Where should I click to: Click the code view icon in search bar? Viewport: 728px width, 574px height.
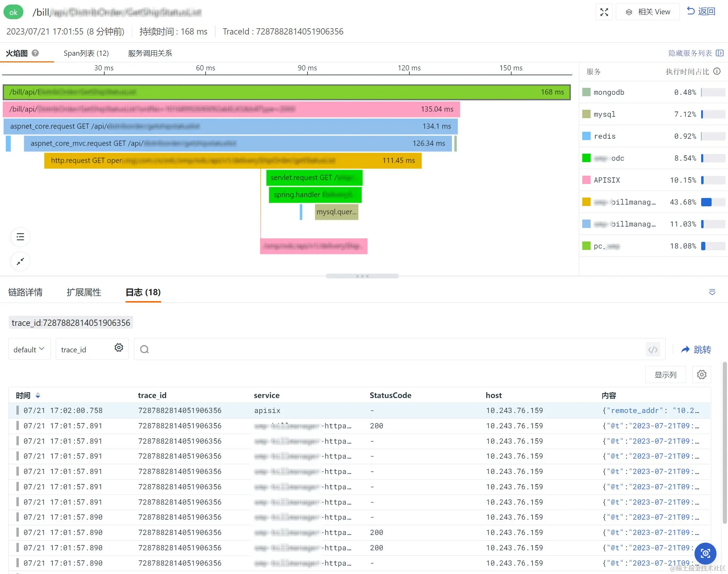653,349
